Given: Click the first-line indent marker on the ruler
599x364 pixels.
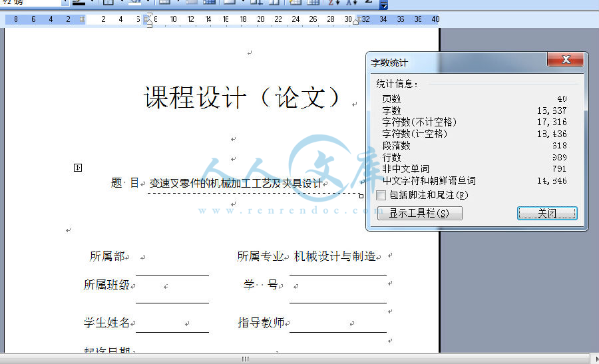Looking at the screenshot, I should pos(149,15).
